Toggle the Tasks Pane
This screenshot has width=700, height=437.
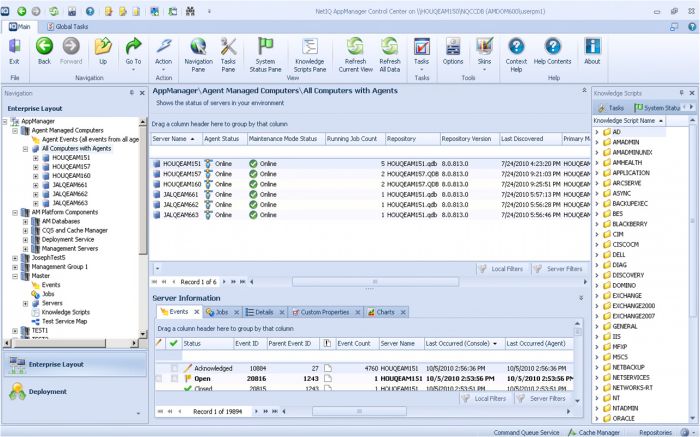(x=228, y=54)
